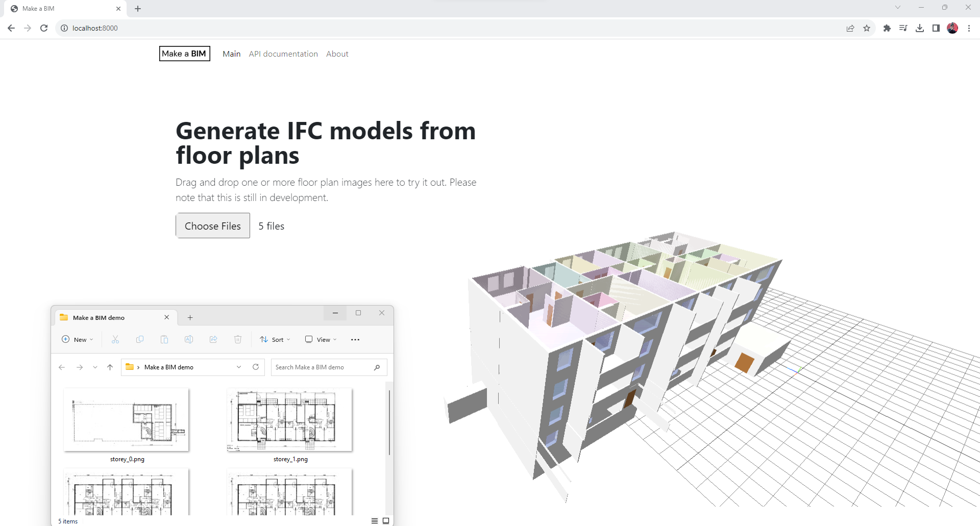This screenshot has height=526, width=980.
Task: Click the address bar with localhost:8000
Action: (449, 28)
